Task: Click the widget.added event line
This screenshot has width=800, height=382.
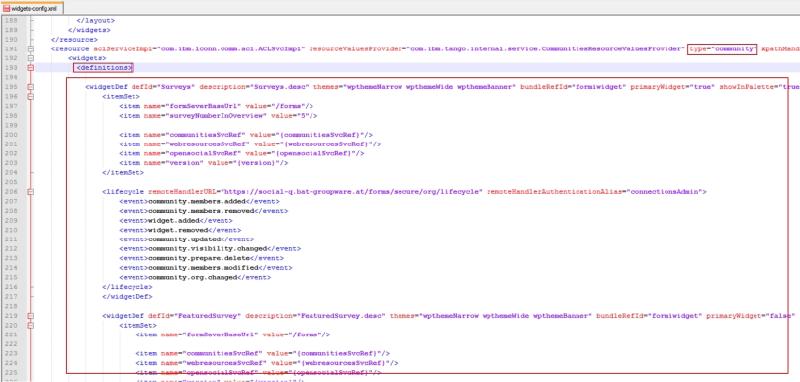Action: (x=176, y=220)
